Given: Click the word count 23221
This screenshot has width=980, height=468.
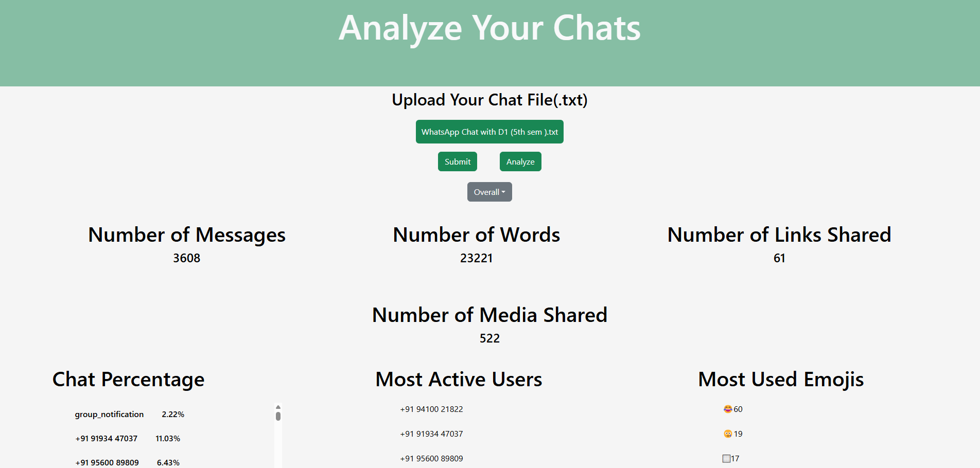Looking at the screenshot, I should (x=476, y=258).
